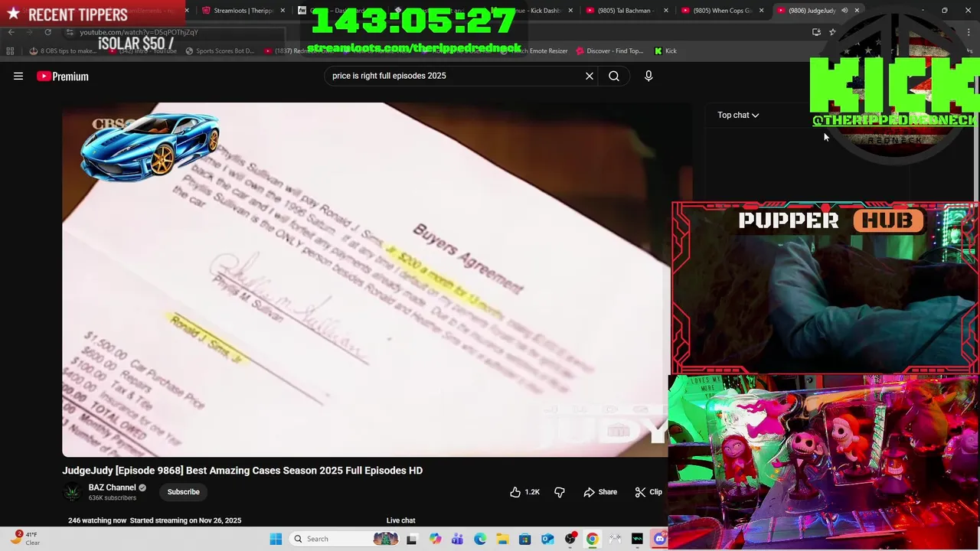
Task: Switch to OBS Studio on the taskbar
Action: [x=570, y=539]
